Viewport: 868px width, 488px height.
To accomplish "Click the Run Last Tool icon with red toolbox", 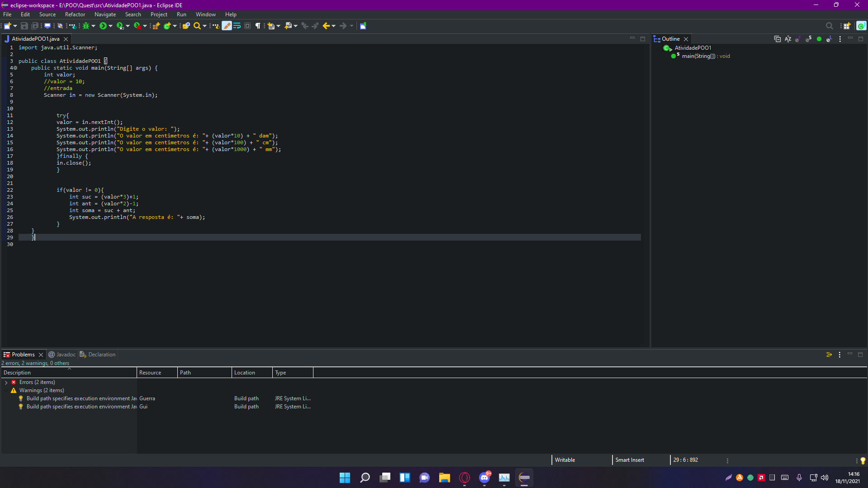I will (x=137, y=26).
